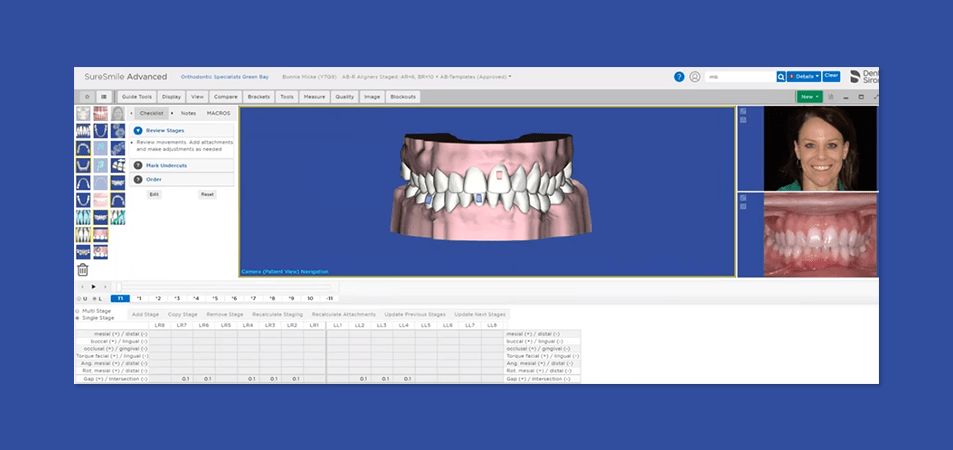
Task: Click the blue search magnifier button
Action: 781,77
